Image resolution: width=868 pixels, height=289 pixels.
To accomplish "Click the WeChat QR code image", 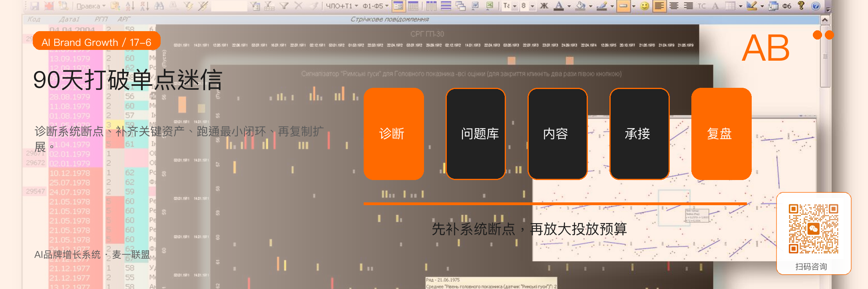I will (x=813, y=229).
